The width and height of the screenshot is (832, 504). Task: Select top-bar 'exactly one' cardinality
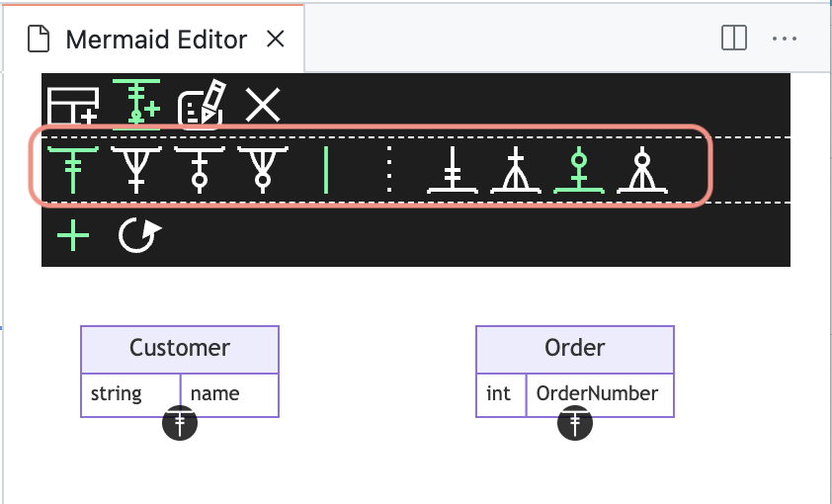tap(73, 169)
